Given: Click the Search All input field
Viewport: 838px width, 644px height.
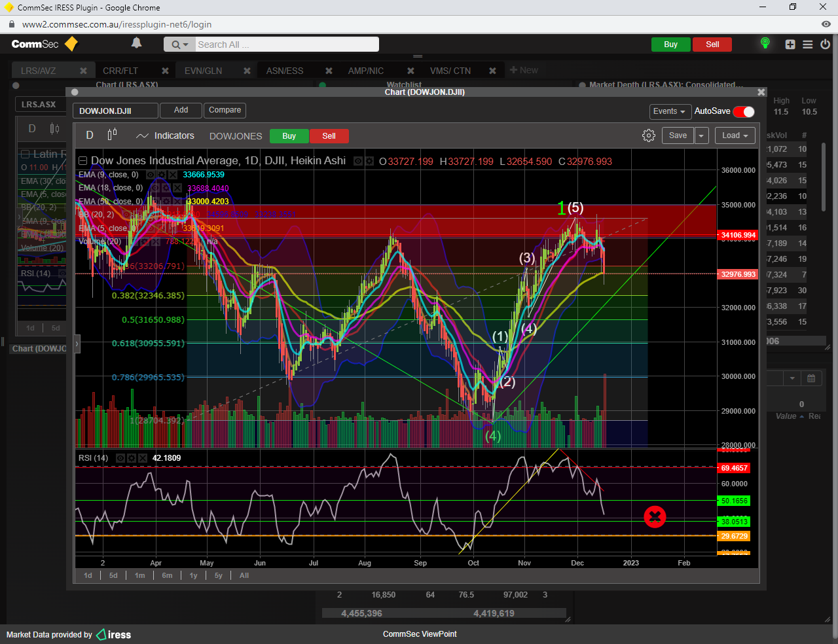Looking at the screenshot, I should (x=287, y=45).
